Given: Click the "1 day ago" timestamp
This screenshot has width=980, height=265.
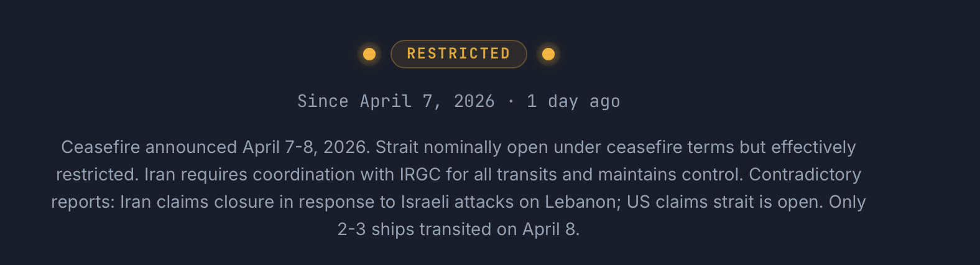Looking at the screenshot, I should [573, 101].
